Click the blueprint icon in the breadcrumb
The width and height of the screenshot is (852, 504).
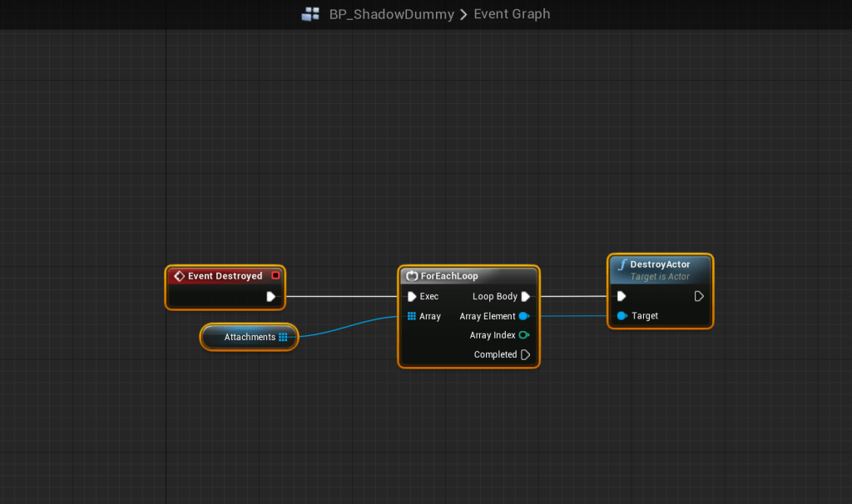coord(310,14)
